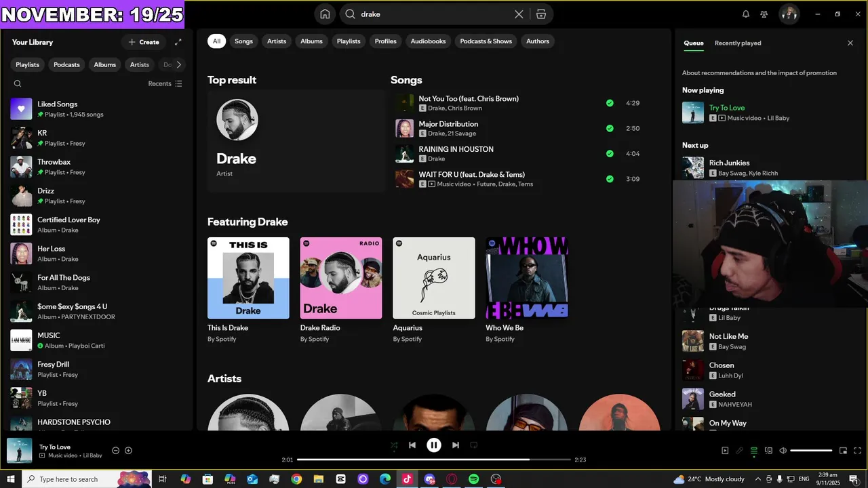This screenshot has height=488, width=868.
Task: Toggle saved checkmark for RAINING IN HOUSTON
Action: click(610, 154)
